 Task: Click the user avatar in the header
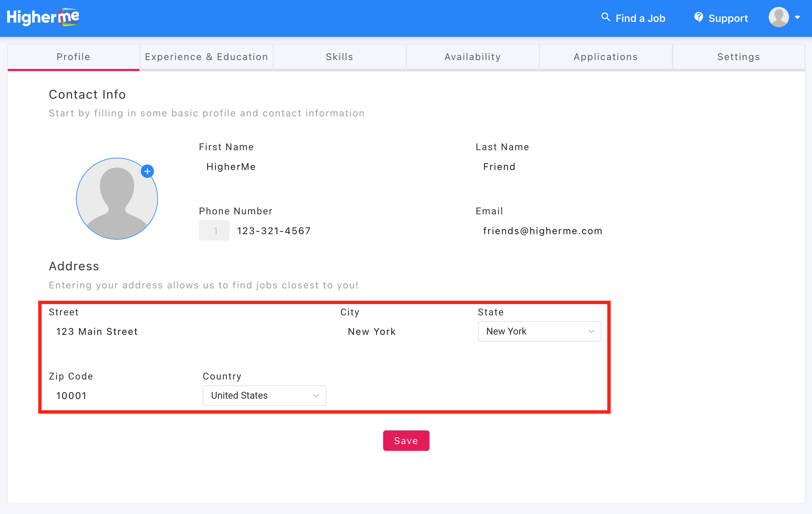(779, 17)
